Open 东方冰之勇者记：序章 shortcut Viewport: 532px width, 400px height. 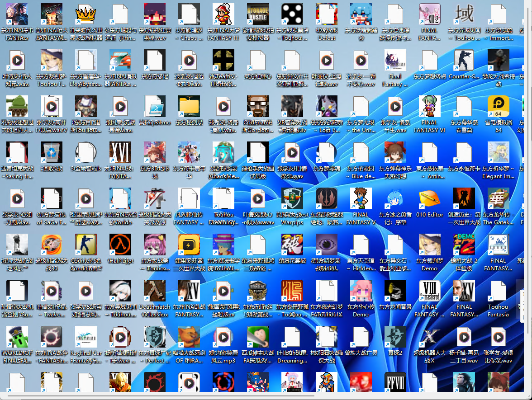tap(395, 199)
